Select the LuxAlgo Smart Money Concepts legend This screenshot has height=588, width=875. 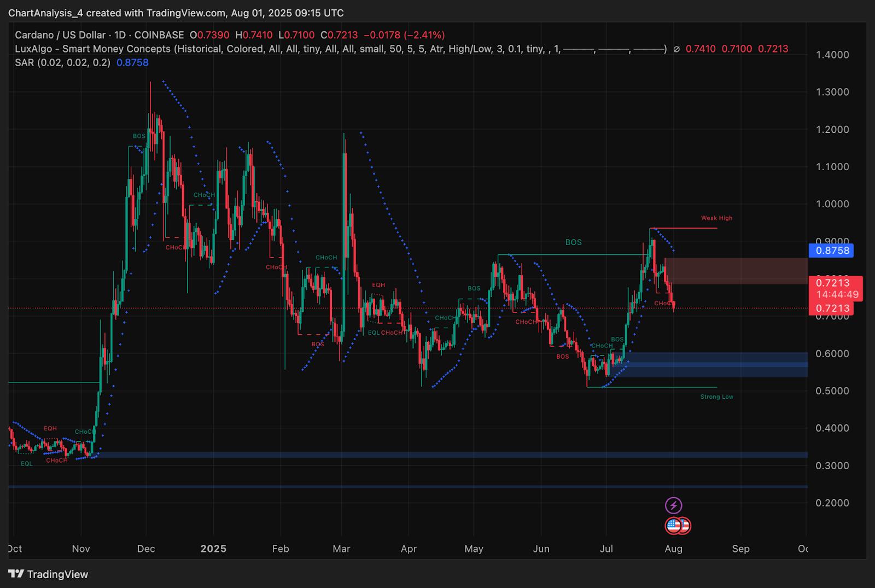click(339, 49)
